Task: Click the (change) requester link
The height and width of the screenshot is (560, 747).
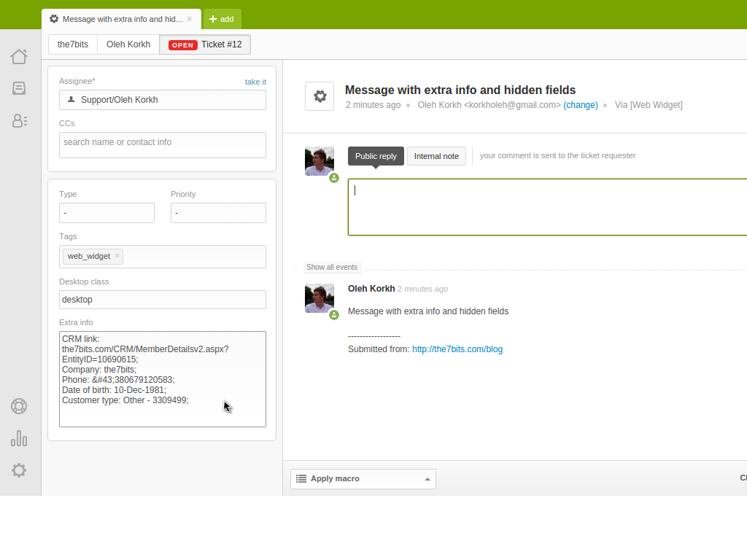Action: click(581, 105)
